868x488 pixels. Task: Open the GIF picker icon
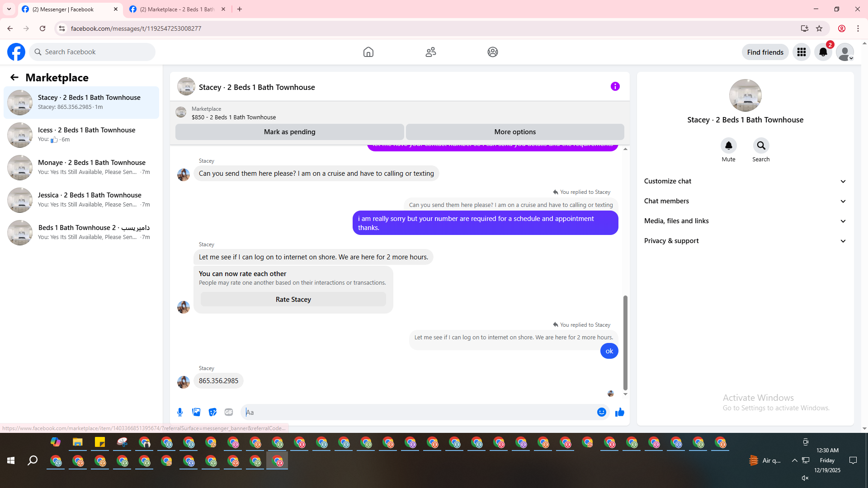[x=229, y=412]
